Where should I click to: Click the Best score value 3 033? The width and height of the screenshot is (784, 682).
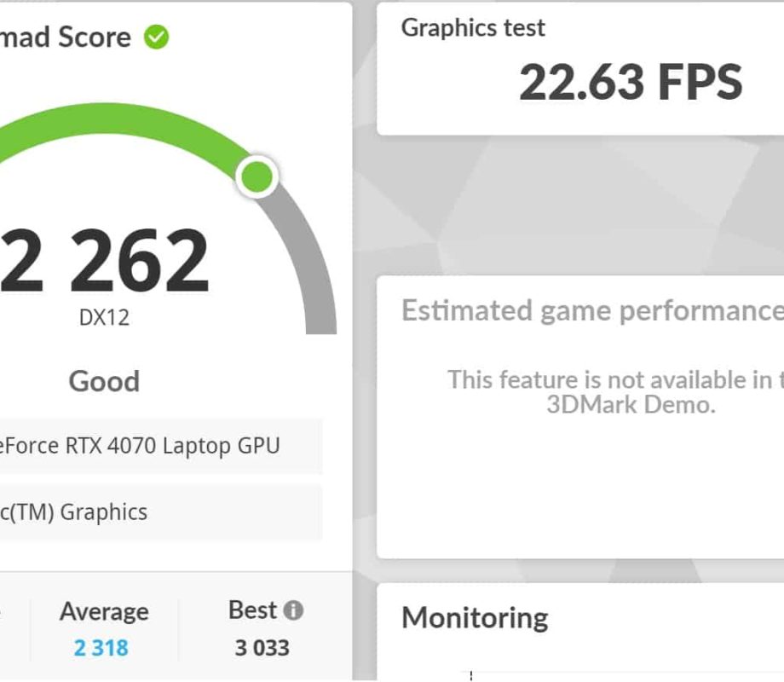pos(262,648)
